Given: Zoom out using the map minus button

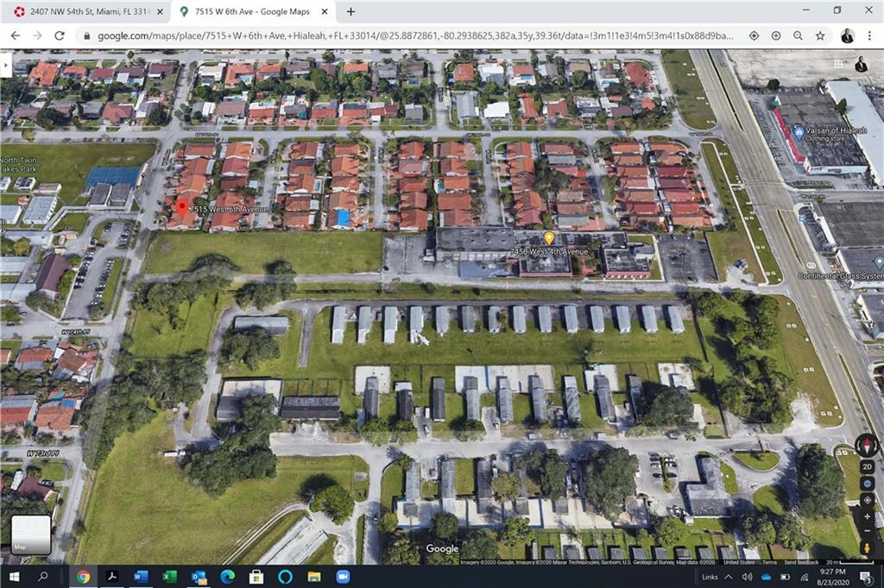Looking at the screenshot, I should tap(867, 532).
